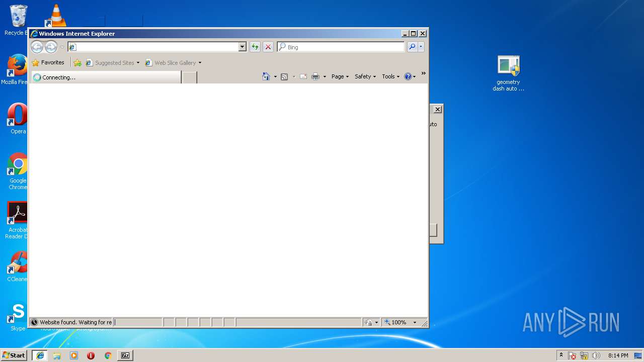Close the dialog window behind Internet Explorer
The height and width of the screenshot is (362, 644).
(x=438, y=109)
